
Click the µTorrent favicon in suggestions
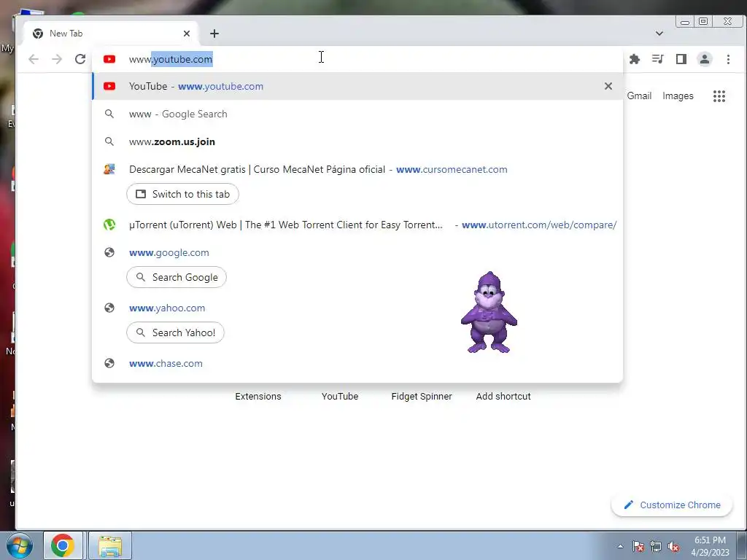click(x=109, y=225)
